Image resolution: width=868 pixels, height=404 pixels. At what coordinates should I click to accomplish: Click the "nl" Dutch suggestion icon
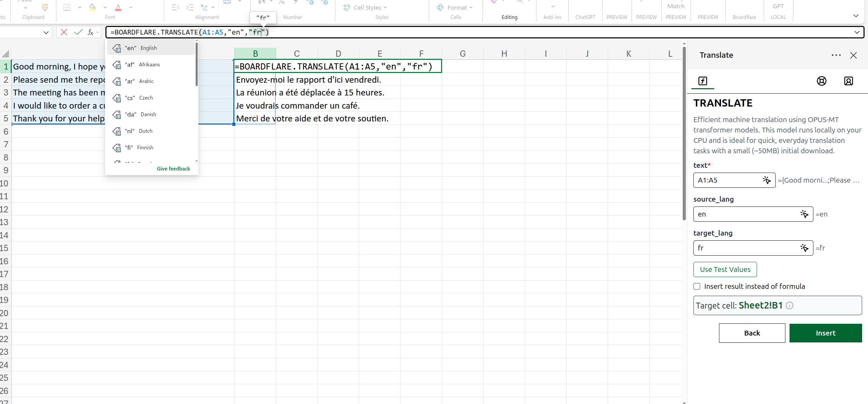[117, 131]
